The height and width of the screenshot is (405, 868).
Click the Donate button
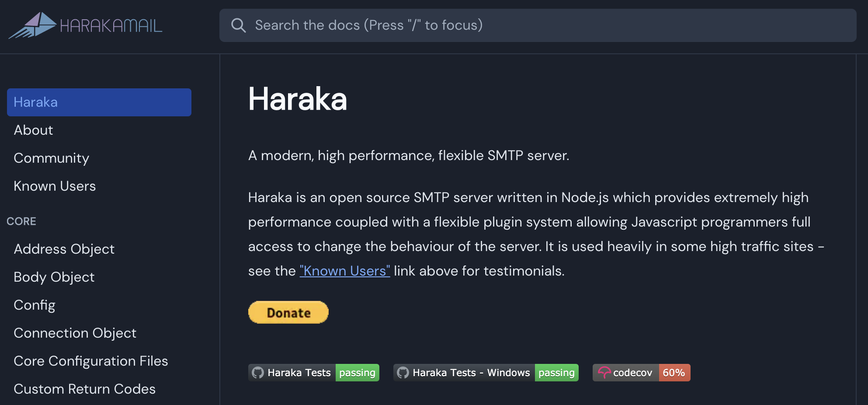[x=288, y=312]
